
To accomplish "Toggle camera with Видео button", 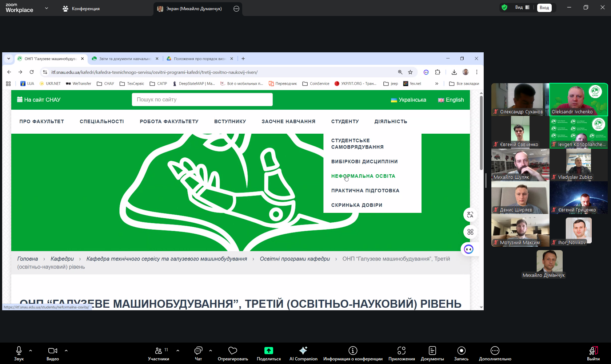I will [52, 351].
